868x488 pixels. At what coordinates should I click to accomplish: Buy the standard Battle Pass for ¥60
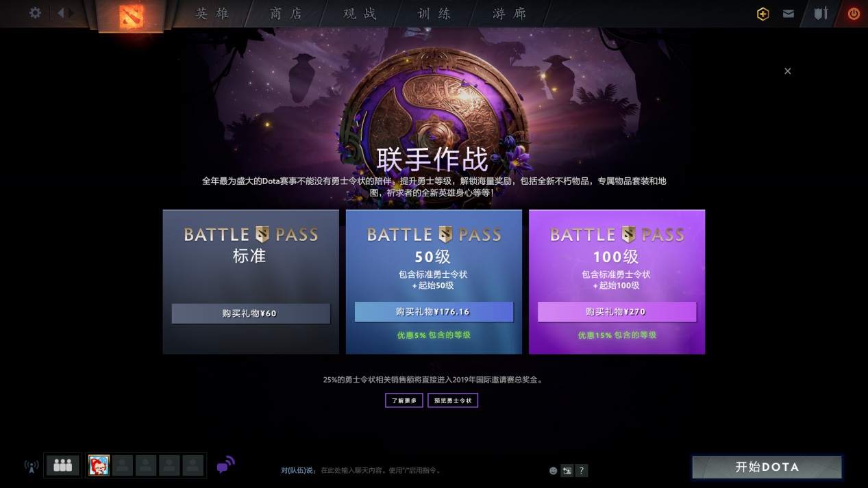pos(251,313)
